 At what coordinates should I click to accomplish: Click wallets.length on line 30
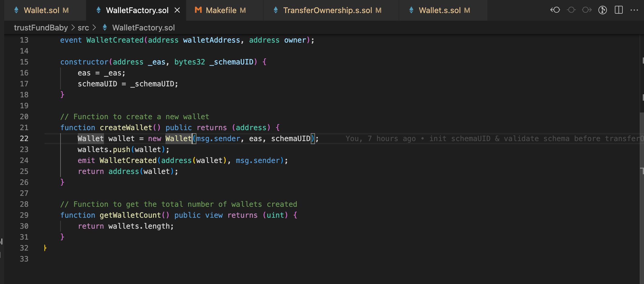point(139,226)
